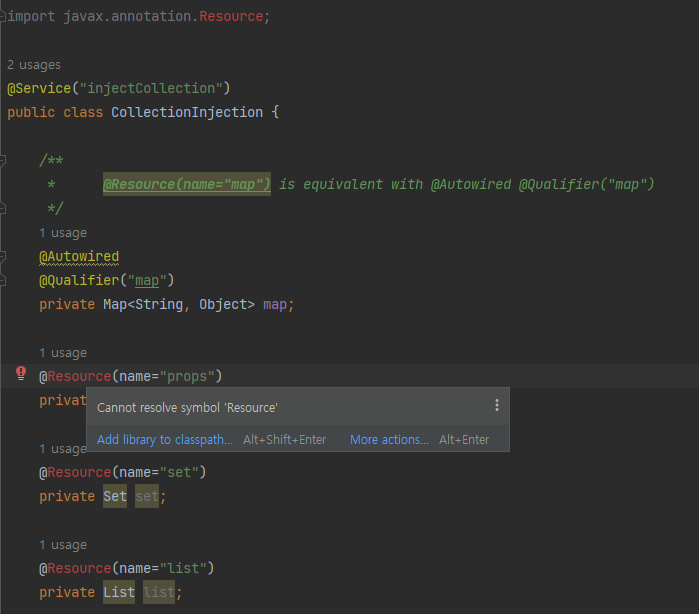Click 'More actions...' link
The image size is (699, 614).
pyautogui.click(x=389, y=440)
